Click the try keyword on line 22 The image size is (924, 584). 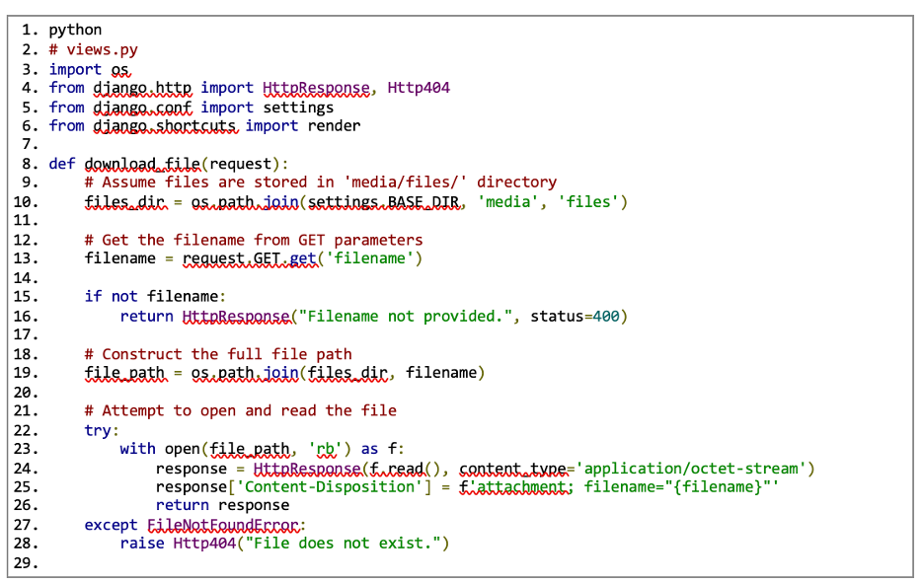point(98,430)
